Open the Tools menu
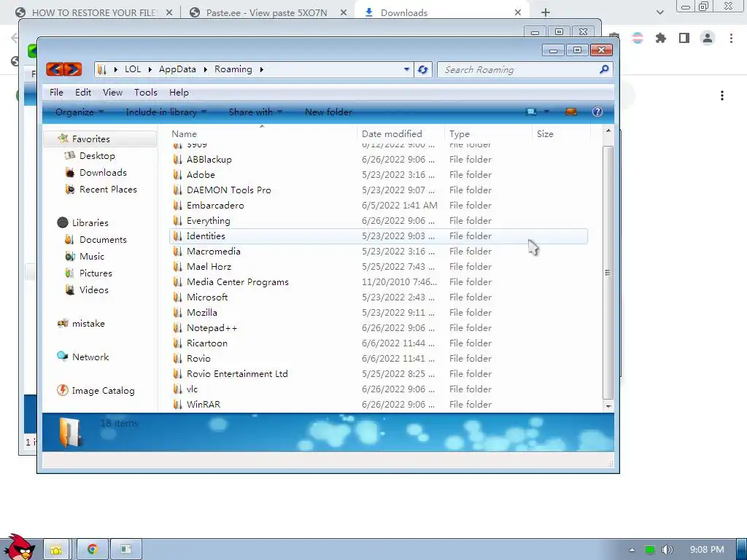The image size is (747, 560). (x=145, y=93)
